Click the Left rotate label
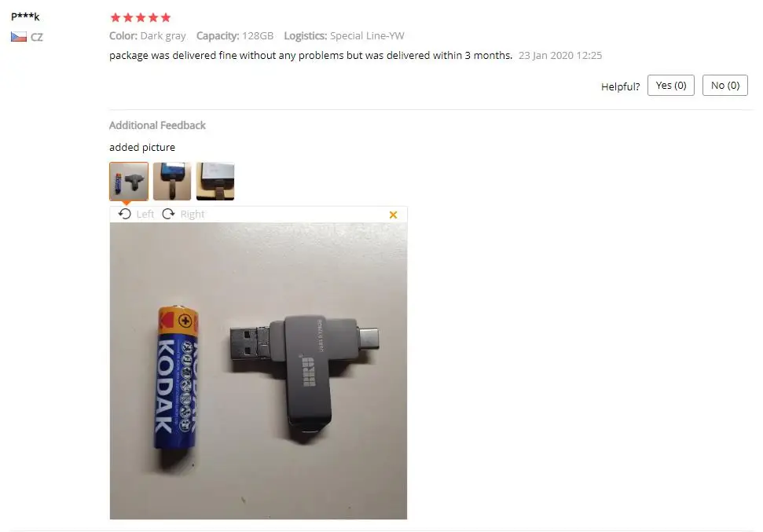Viewport: 763px width, 532px height. tap(145, 215)
